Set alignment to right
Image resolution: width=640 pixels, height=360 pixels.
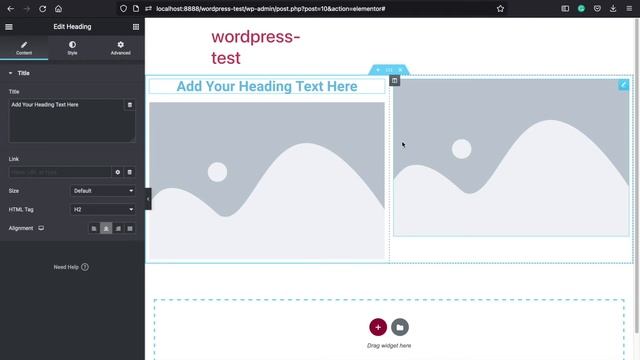pyautogui.click(x=118, y=229)
